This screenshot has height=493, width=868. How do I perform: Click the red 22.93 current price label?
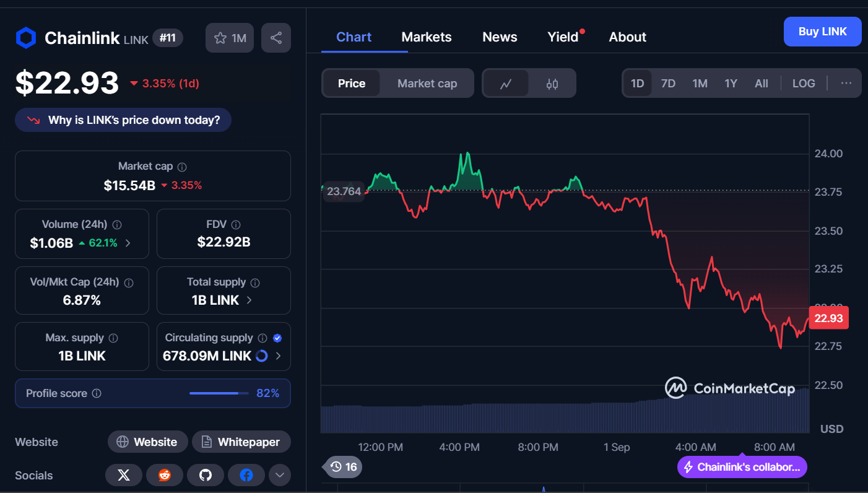pos(828,318)
